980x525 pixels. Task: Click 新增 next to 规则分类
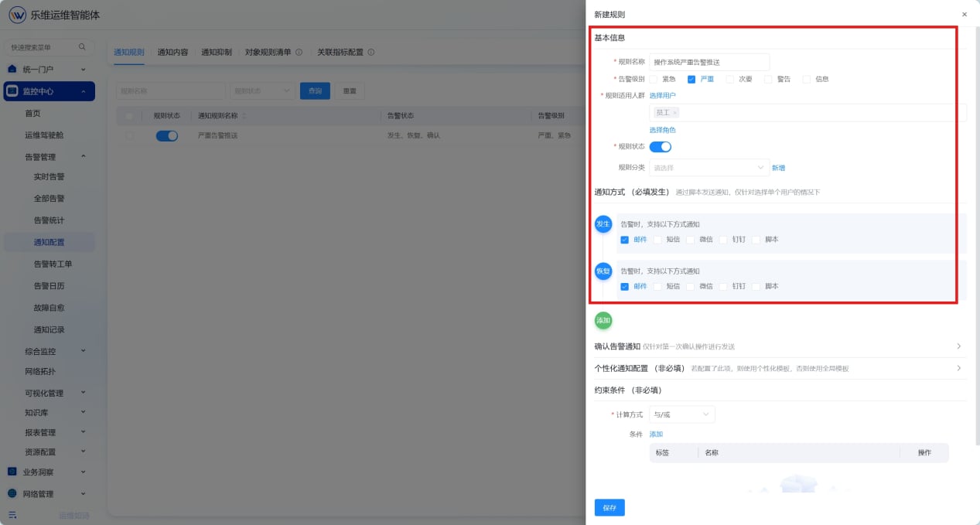coord(778,168)
